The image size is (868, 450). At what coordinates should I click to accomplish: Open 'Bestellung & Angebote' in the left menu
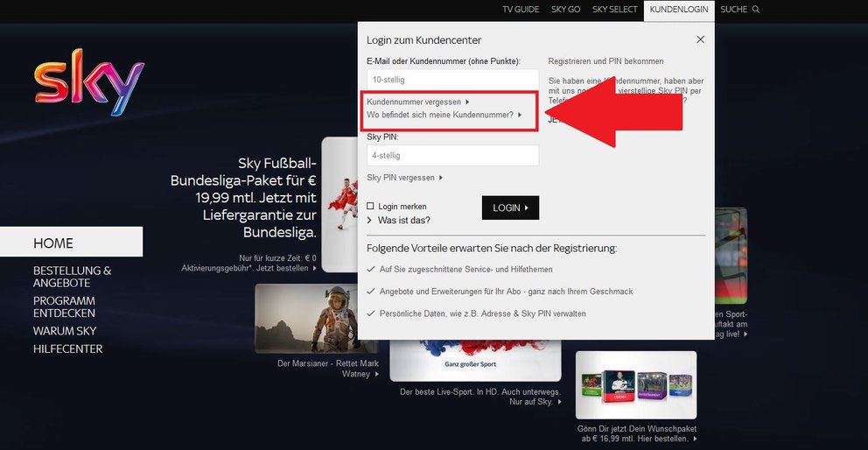tap(72, 277)
